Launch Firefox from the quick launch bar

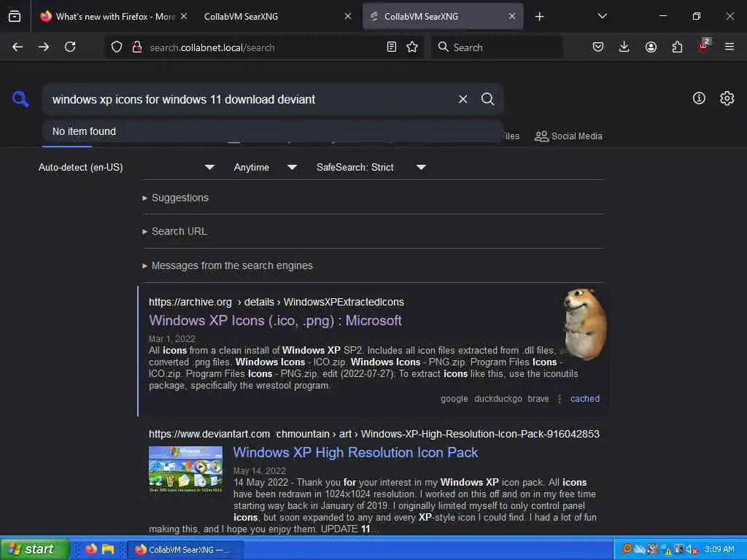(91, 549)
